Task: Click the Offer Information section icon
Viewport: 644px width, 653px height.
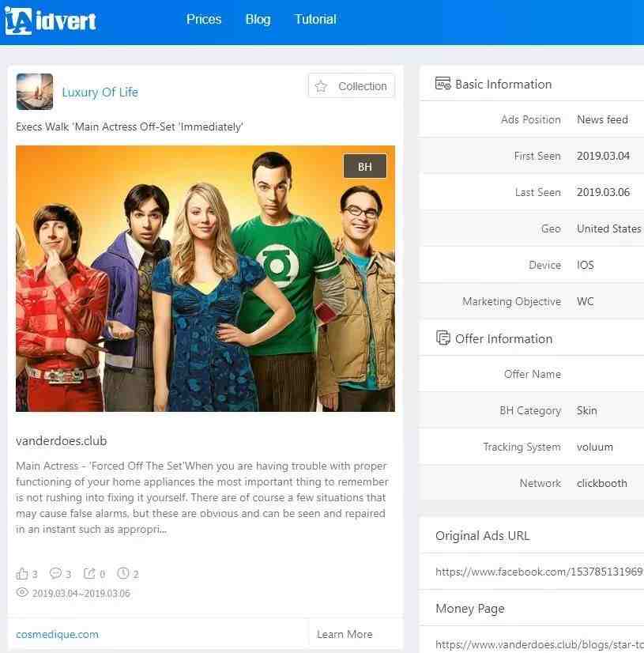Action: point(443,338)
